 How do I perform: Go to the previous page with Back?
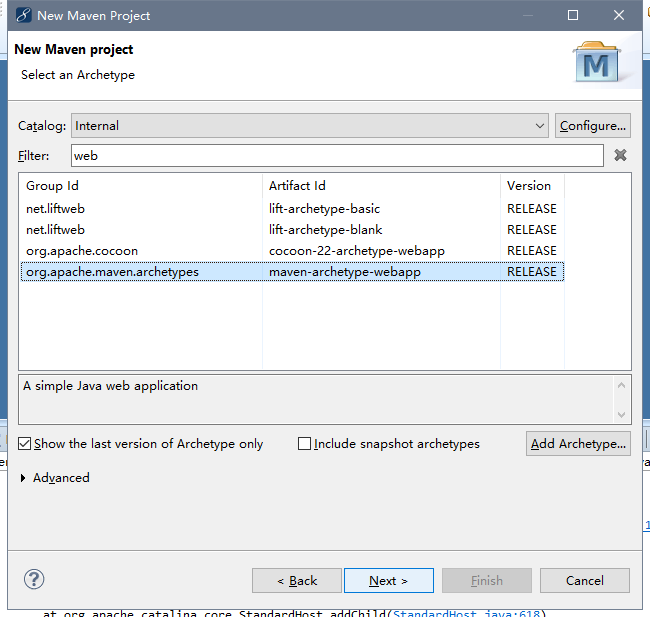297,581
